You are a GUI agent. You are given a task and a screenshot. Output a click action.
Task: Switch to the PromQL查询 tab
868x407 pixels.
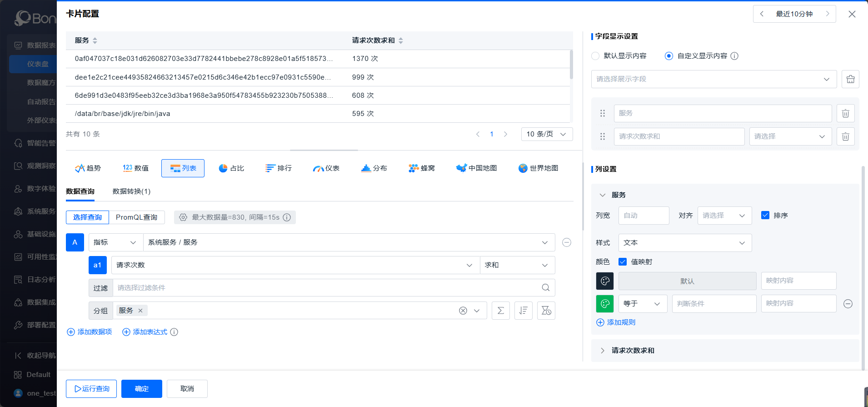click(136, 217)
